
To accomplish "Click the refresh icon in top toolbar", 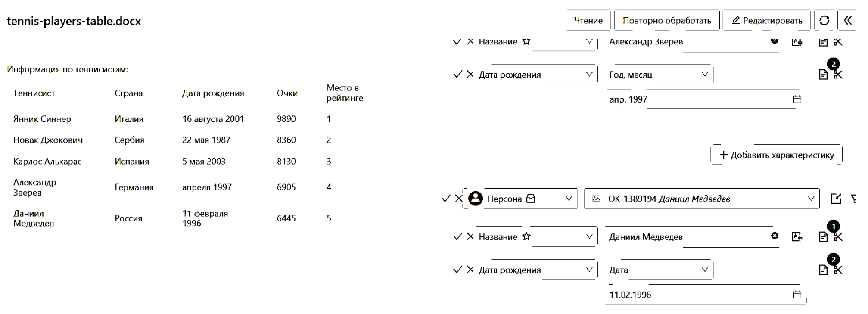I will click(824, 20).
